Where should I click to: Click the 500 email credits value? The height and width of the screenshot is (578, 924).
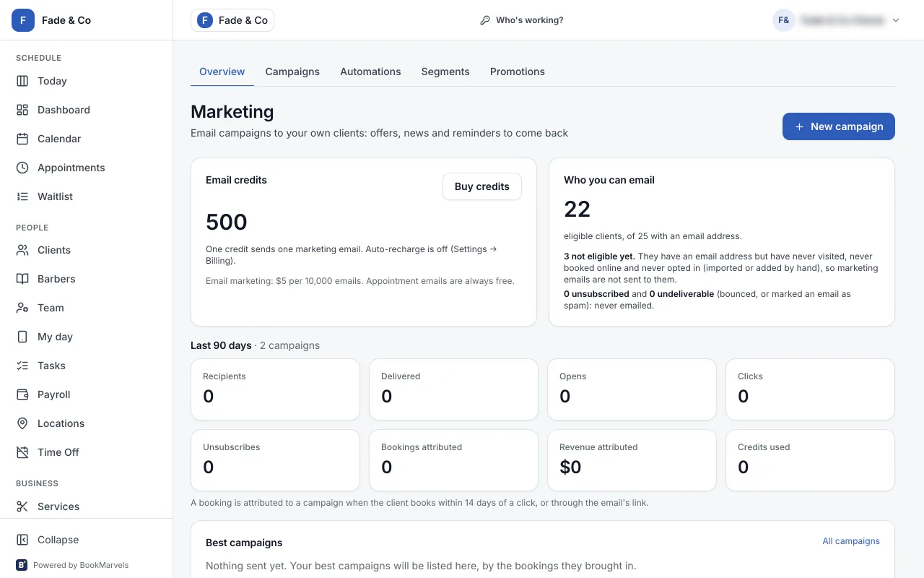click(x=227, y=222)
